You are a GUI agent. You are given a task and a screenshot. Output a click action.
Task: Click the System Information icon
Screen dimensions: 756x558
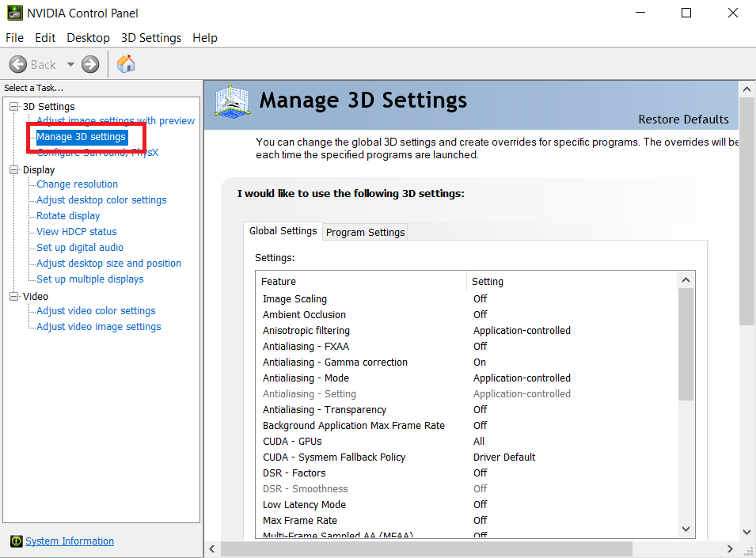click(17, 541)
